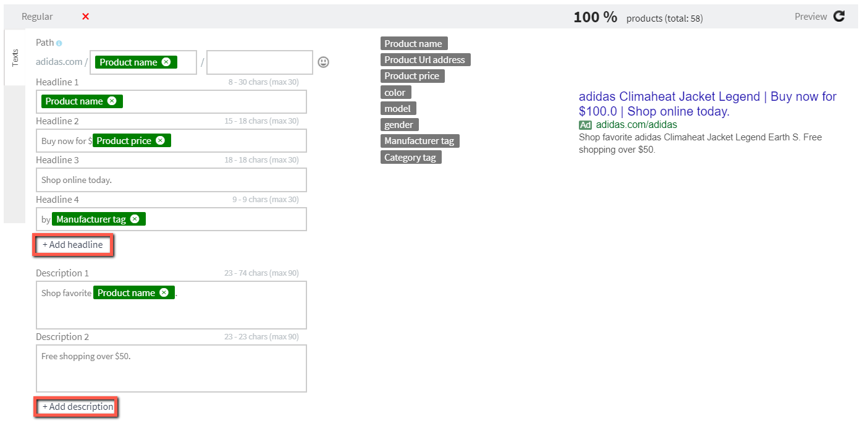Image resolution: width=868 pixels, height=421 pixels.
Task: Click the Path info icon
Action: click(59, 43)
